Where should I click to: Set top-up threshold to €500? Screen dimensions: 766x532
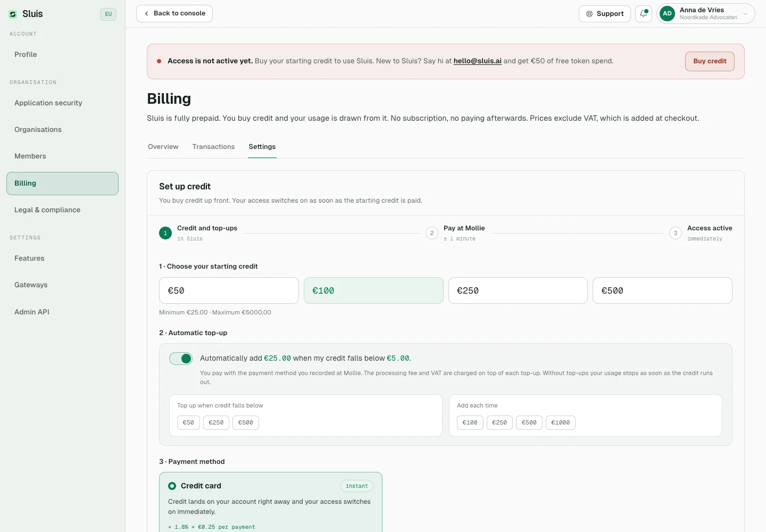pyautogui.click(x=246, y=422)
